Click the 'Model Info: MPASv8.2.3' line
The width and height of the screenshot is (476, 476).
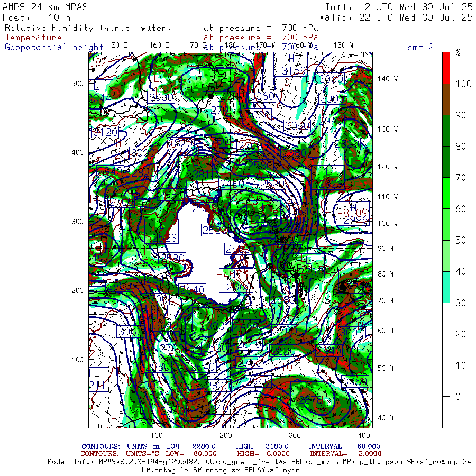click(260, 462)
